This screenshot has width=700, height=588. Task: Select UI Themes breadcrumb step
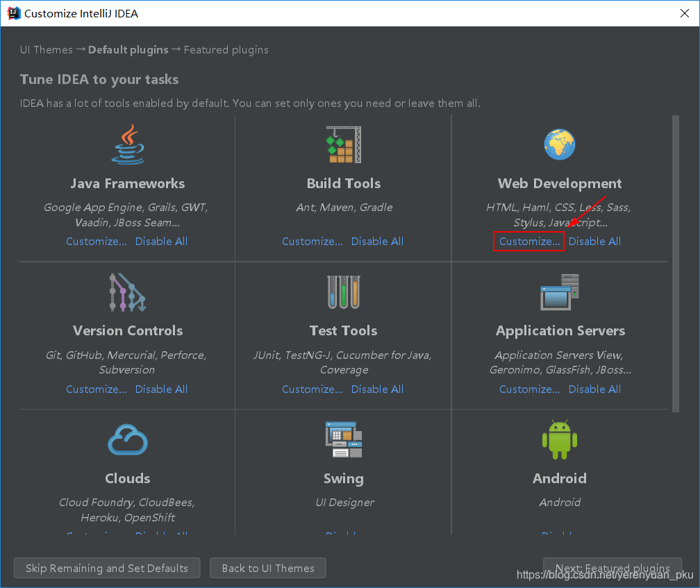(47, 49)
